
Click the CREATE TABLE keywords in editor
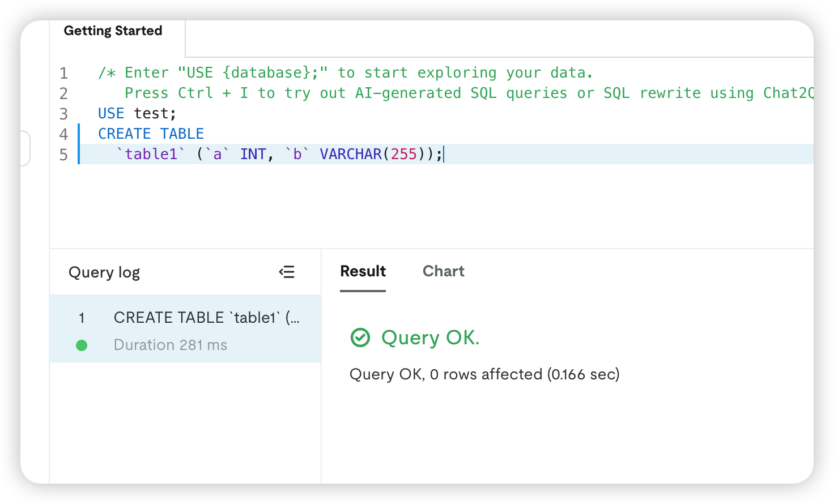click(151, 134)
